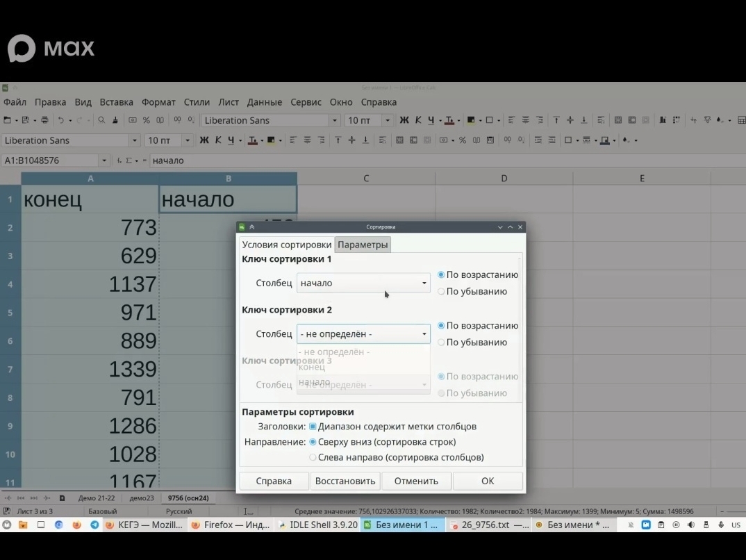Click the Undo arrow icon
Image resolution: width=746 pixels, height=560 pixels.
(61, 120)
